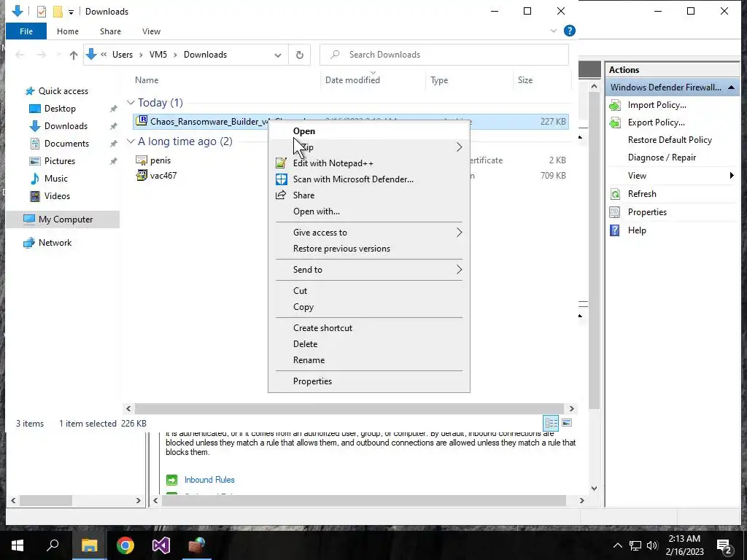Open the Explorer Help blue question mark
Viewport: 747px width, 560px height.
(x=569, y=31)
